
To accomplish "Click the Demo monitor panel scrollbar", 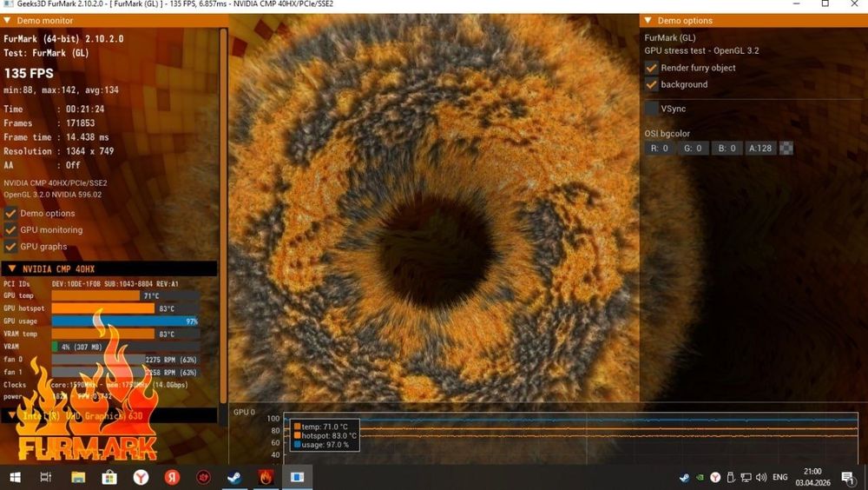I will (x=223, y=216).
